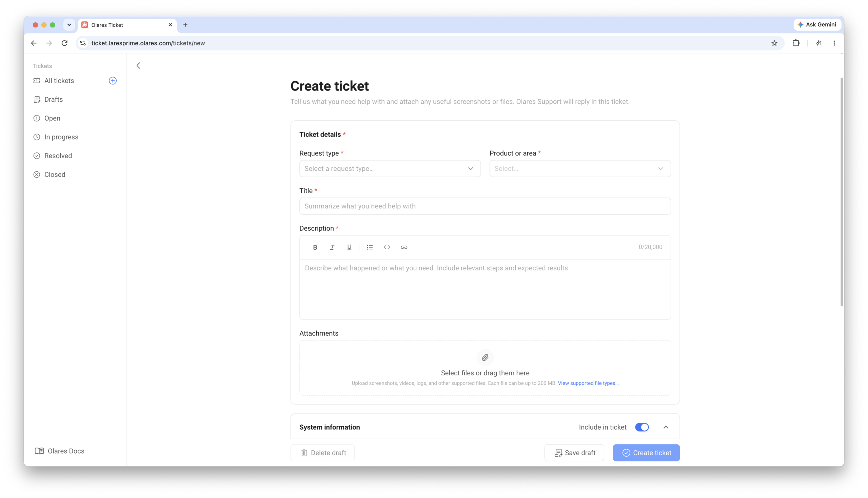Open View supported file types link
The image size is (868, 498).
click(588, 383)
